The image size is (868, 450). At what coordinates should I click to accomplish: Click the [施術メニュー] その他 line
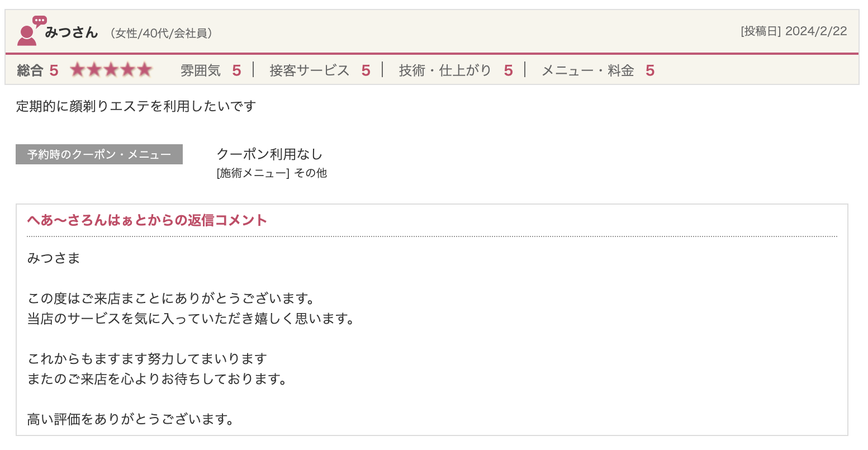tap(272, 173)
